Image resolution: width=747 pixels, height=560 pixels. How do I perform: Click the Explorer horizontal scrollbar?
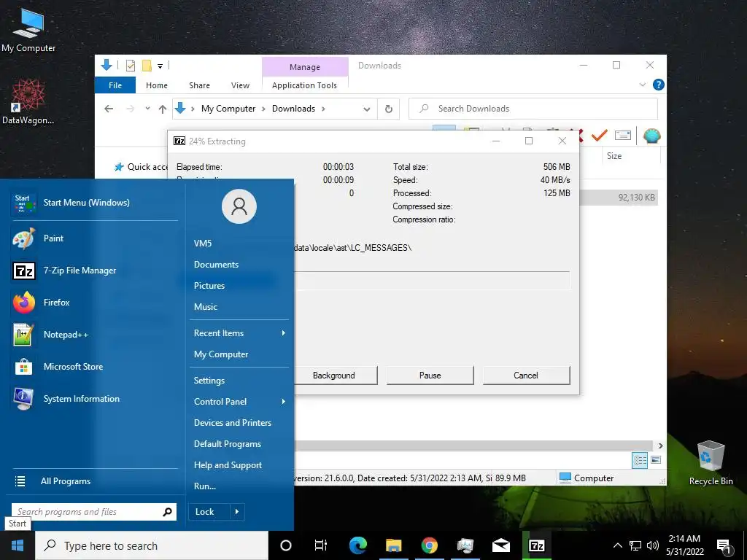coord(474,446)
